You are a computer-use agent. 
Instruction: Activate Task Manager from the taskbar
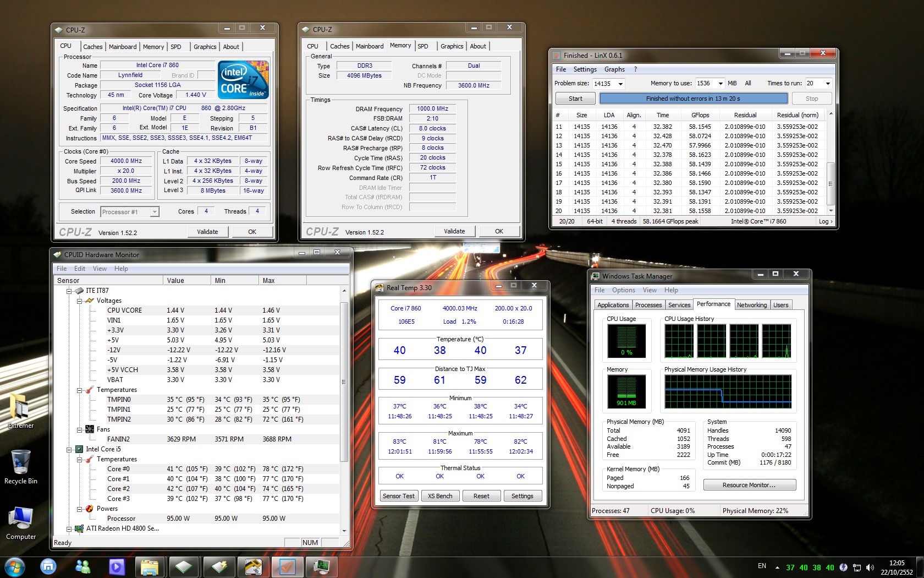[x=321, y=566]
